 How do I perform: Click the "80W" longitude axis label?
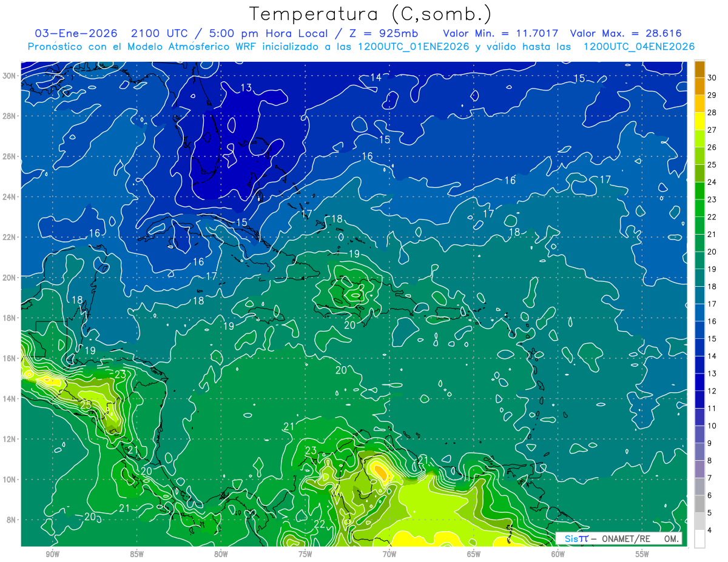[221, 554]
